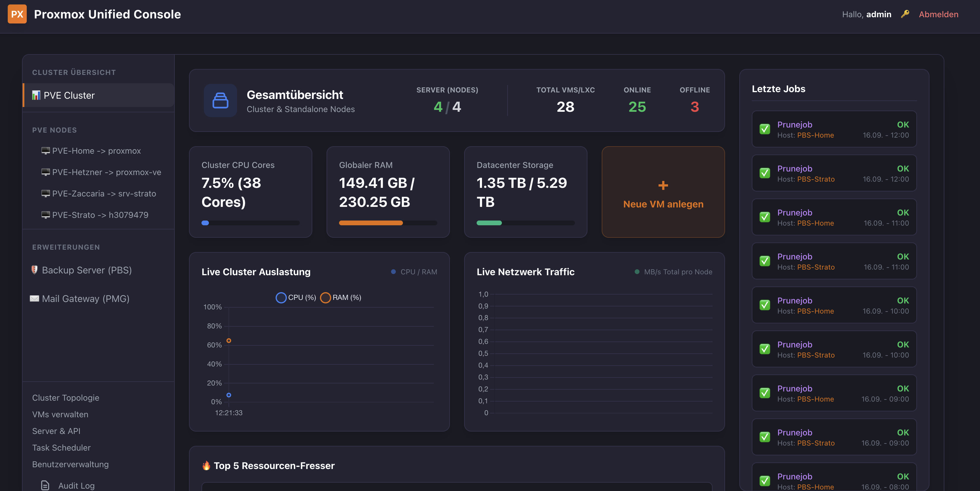The image size is (980, 491).
Task: Click Abmelden to log out
Action: [x=938, y=14]
